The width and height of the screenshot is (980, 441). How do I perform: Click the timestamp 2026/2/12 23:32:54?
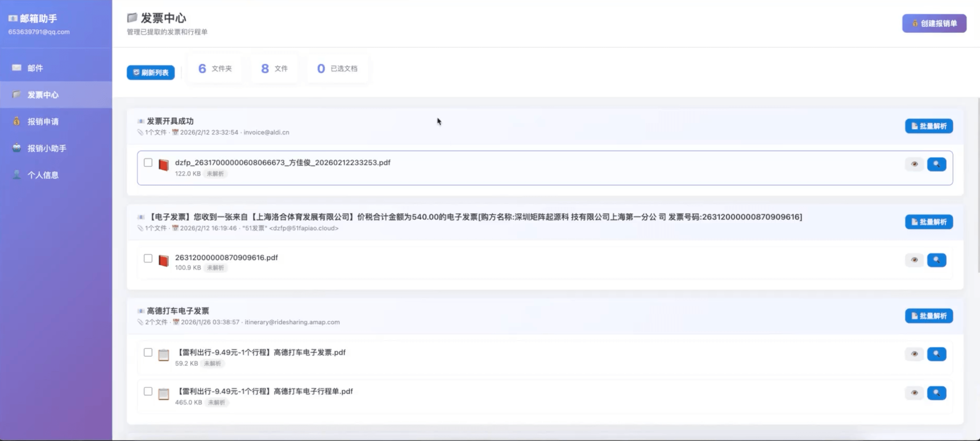click(x=209, y=132)
